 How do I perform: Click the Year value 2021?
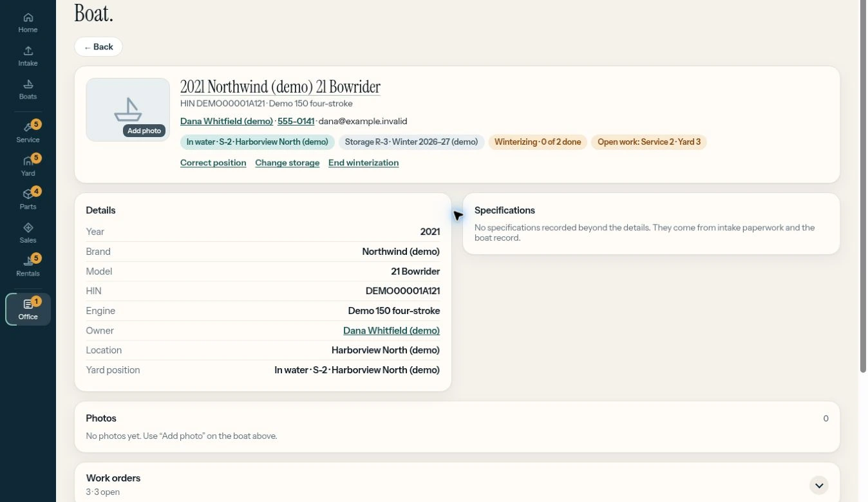(x=430, y=232)
